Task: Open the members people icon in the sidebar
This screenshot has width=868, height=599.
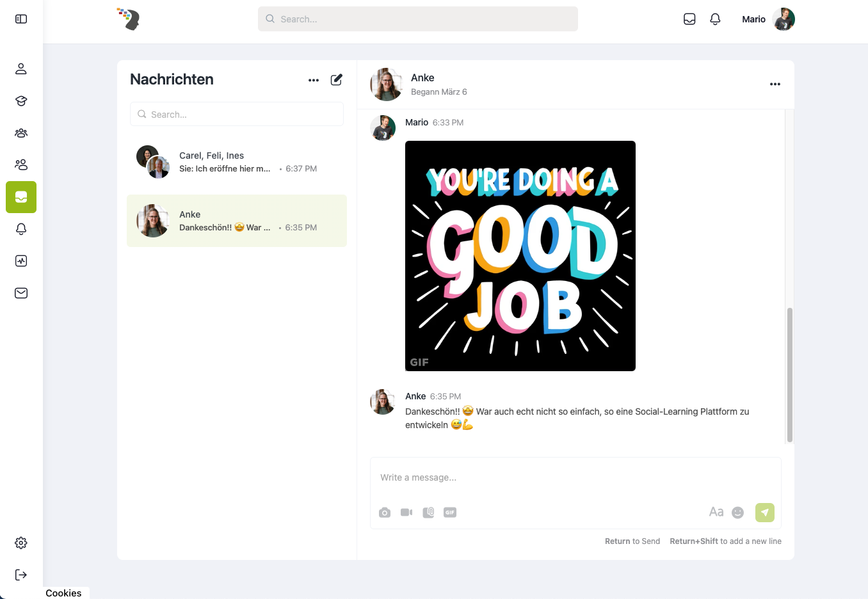Action: (21, 164)
